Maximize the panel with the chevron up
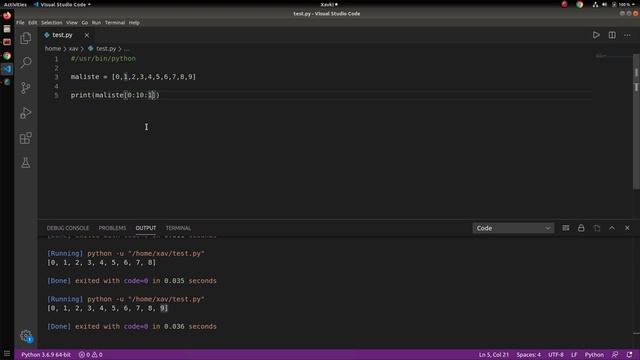The width and height of the screenshot is (640, 360). click(612, 228)
